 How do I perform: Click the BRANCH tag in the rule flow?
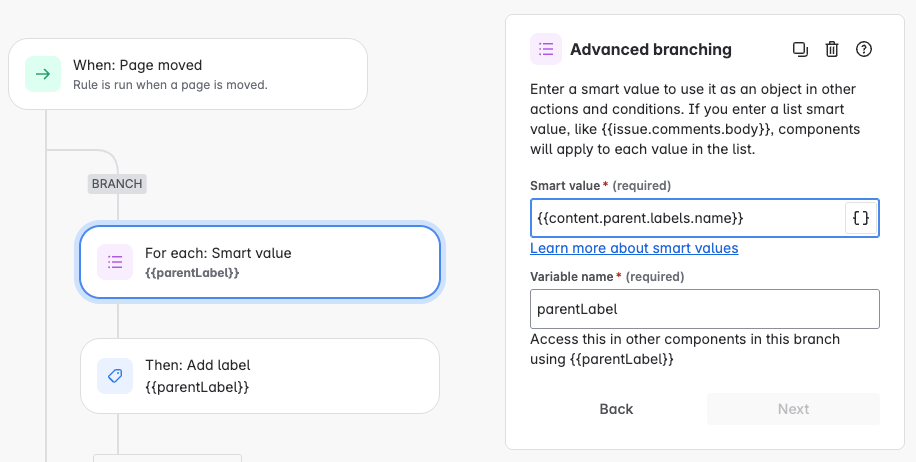tap(117, 184)
